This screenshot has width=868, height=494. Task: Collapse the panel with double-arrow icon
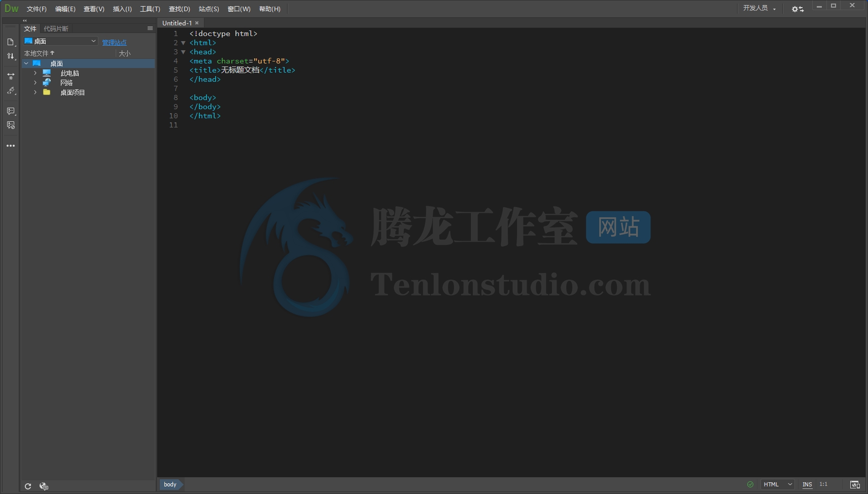tap(24, 20)
